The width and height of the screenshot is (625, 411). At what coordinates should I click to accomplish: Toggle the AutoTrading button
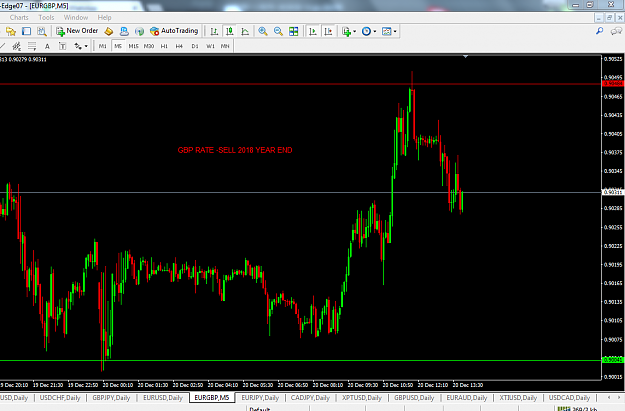[x=174, y=31]
